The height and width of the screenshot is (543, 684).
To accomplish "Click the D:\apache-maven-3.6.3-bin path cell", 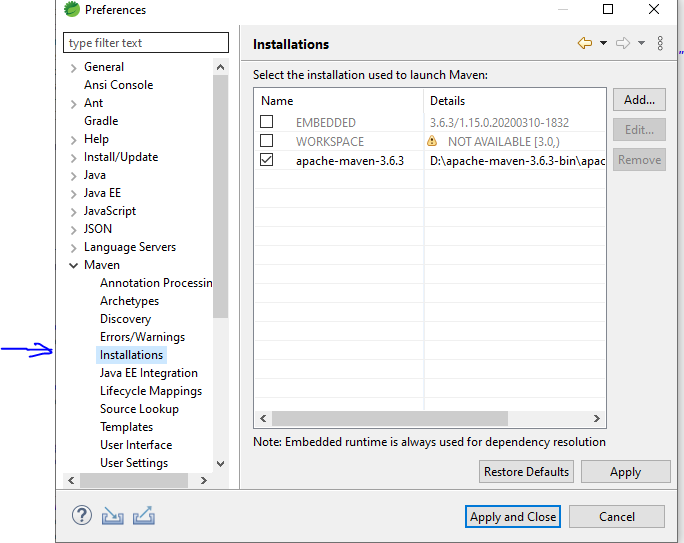I will point(517,161).
